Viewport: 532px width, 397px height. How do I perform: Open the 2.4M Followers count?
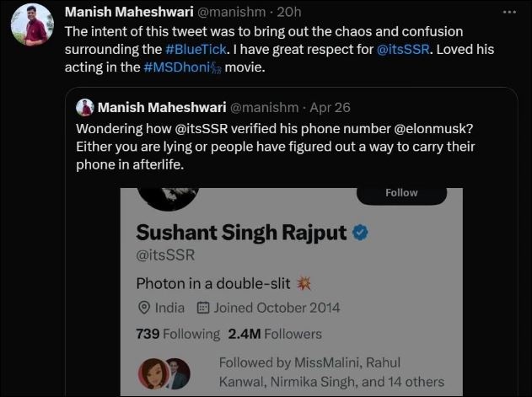click(x=275, y=334)
